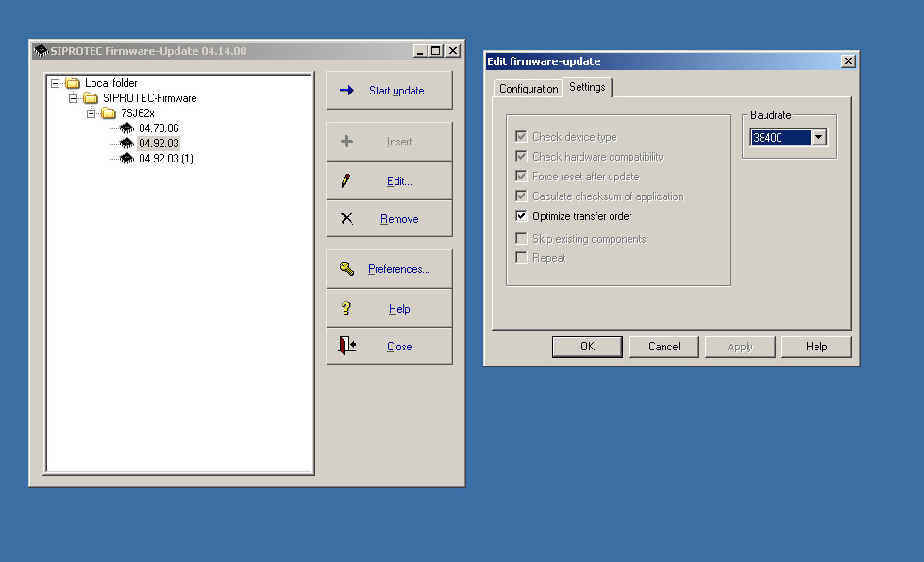The image size is (924, 562).
Task: Click the chip icon beside 04.92.03 (1)
Action: pyautogui.click(x=127, y=159)
